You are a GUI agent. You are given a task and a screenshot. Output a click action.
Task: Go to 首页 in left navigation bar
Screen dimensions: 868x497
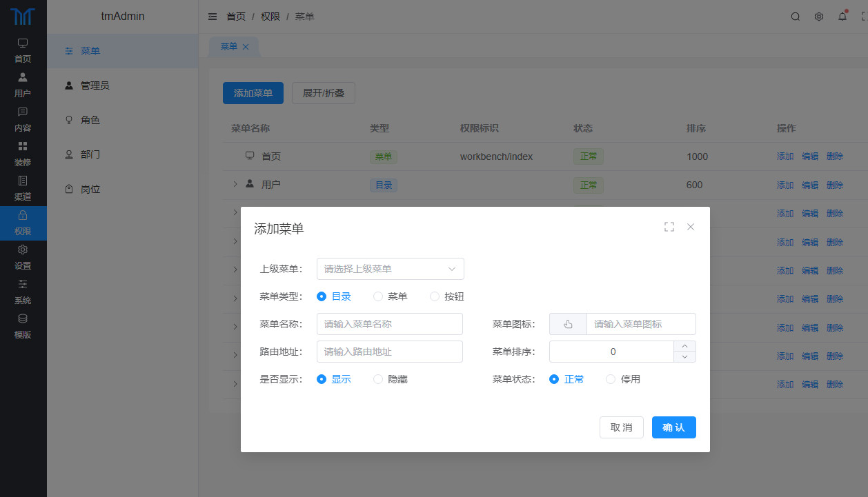tap(23, 51)
